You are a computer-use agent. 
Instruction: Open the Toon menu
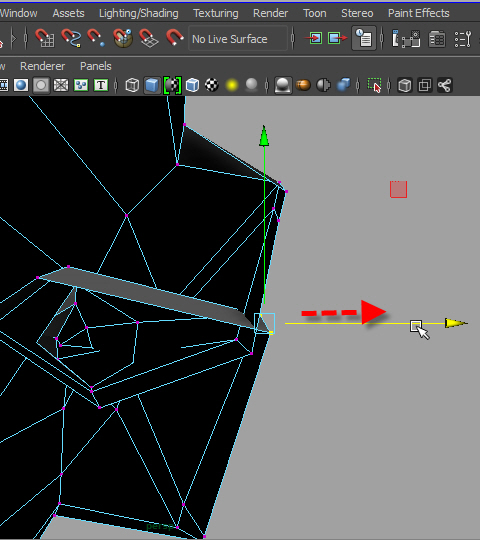315,13
